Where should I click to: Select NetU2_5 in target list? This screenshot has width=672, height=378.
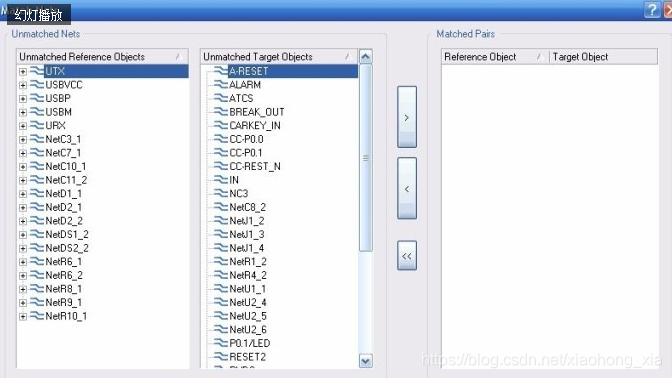(248, 316)
